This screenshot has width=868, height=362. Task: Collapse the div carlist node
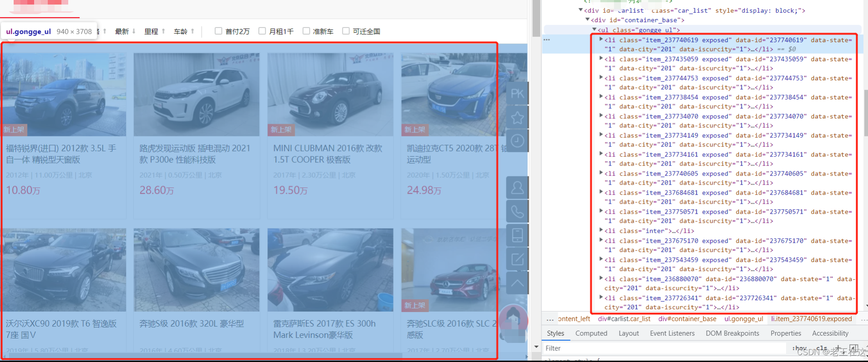click(581, 10)
